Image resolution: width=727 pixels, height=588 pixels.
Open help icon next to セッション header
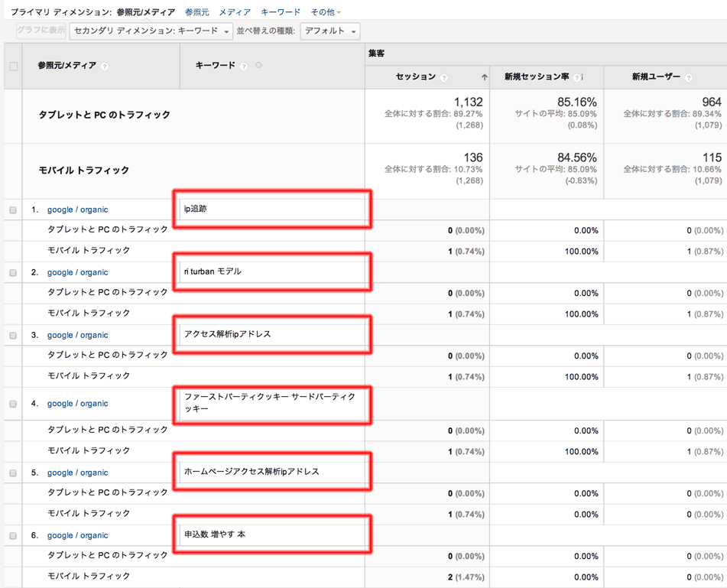tap(444, 77)
